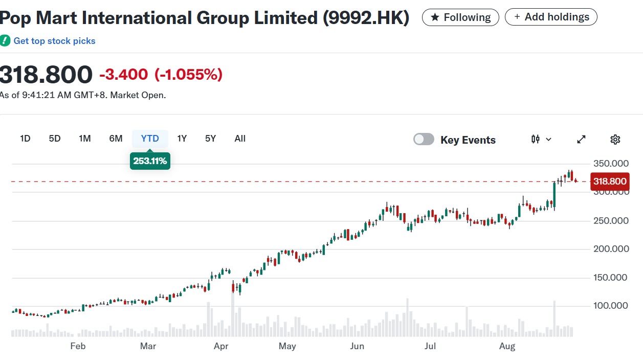
Task: Click the -3.400 price change value
Action: click(123, 75)
